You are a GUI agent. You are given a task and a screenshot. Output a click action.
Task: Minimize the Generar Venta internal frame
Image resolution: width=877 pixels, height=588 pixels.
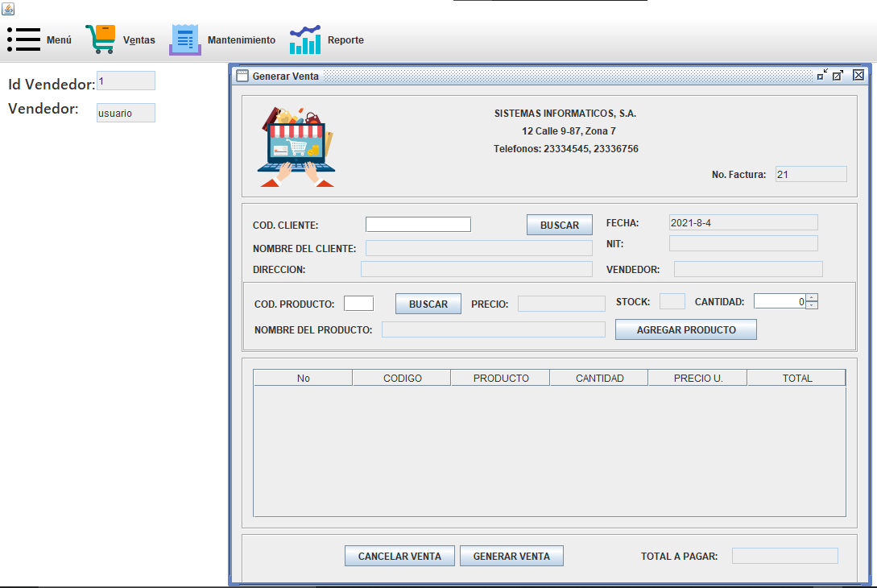(x=821, y=74)
